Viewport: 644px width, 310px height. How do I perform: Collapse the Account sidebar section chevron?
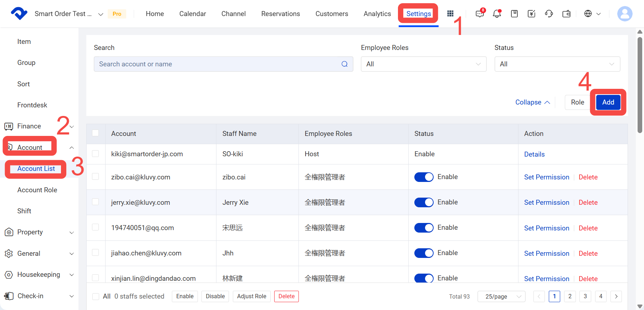tap(72, 148)
